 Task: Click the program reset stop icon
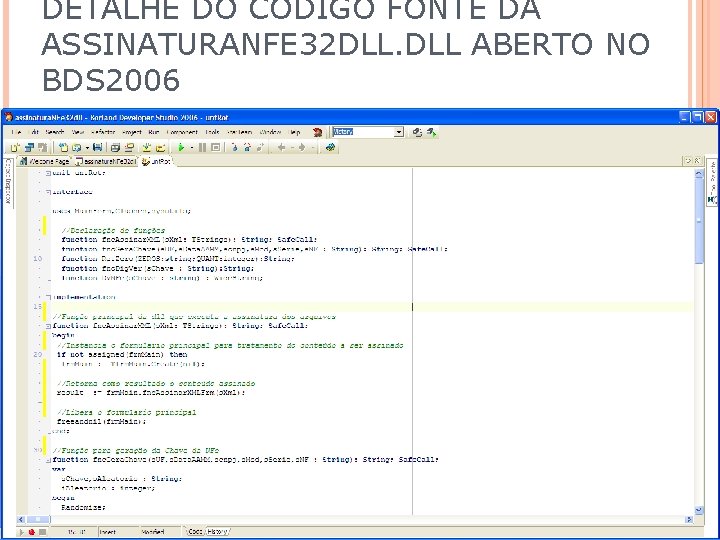(x=215, y=147)
